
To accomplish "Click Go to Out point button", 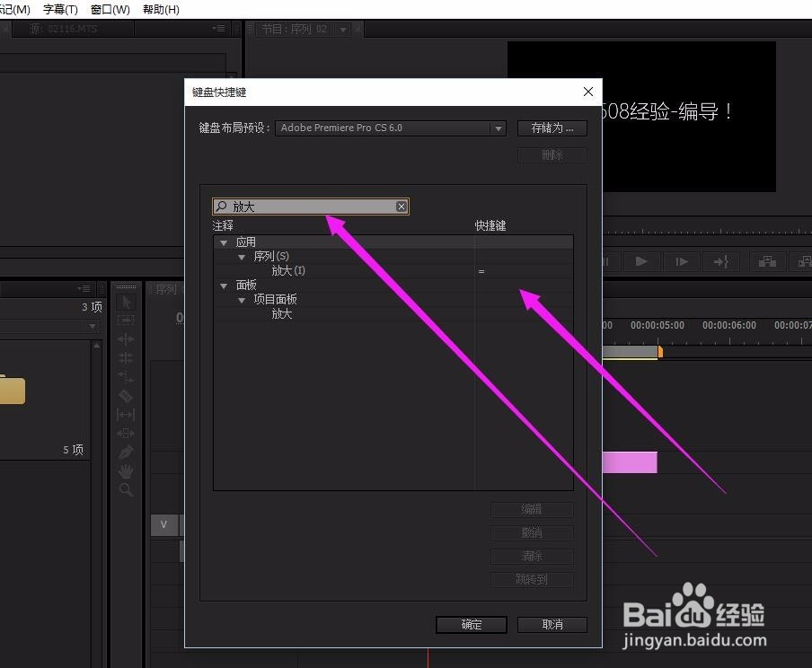I will (721, 261).
